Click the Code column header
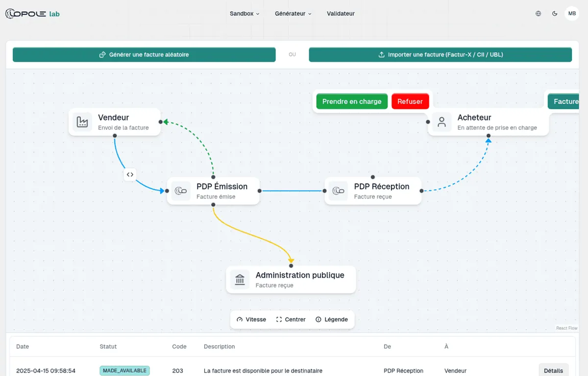588x376 pixels. pyautogui.click(x=179, y=347)
